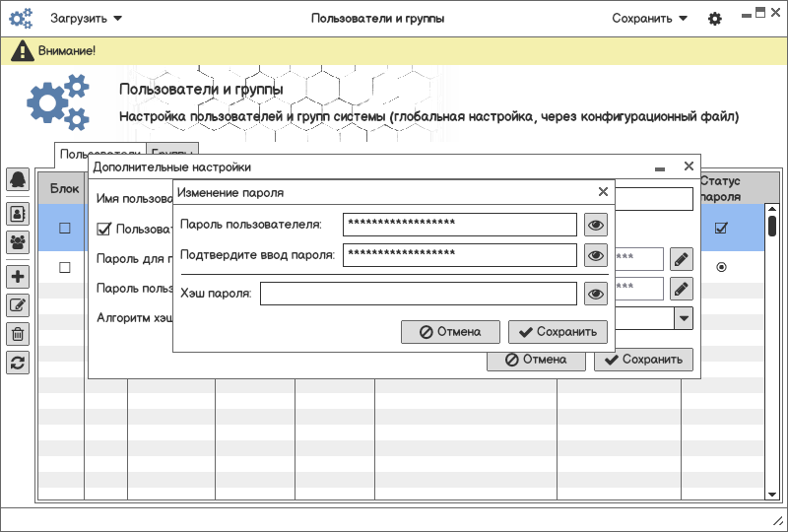Minimize the Дополнительные настройки dialog
This screenshot has width=788, height=532.
pyautogui.click(x=660, y=168)
